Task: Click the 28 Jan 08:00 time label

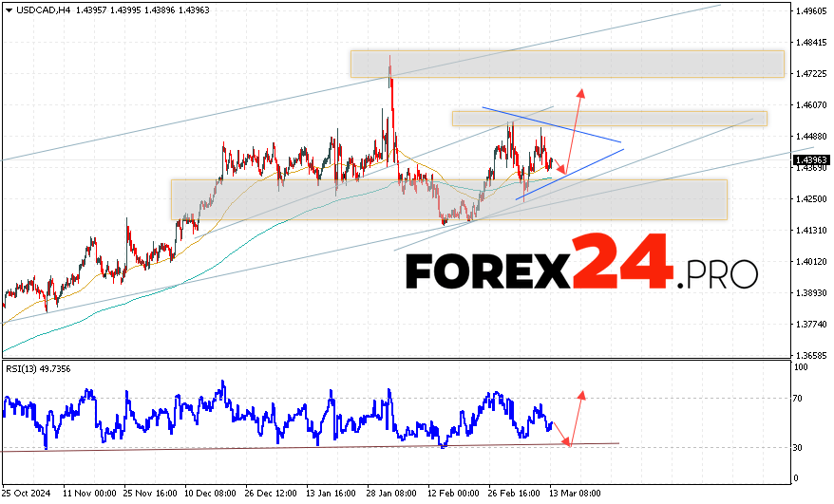Action: tap(392, 494)
